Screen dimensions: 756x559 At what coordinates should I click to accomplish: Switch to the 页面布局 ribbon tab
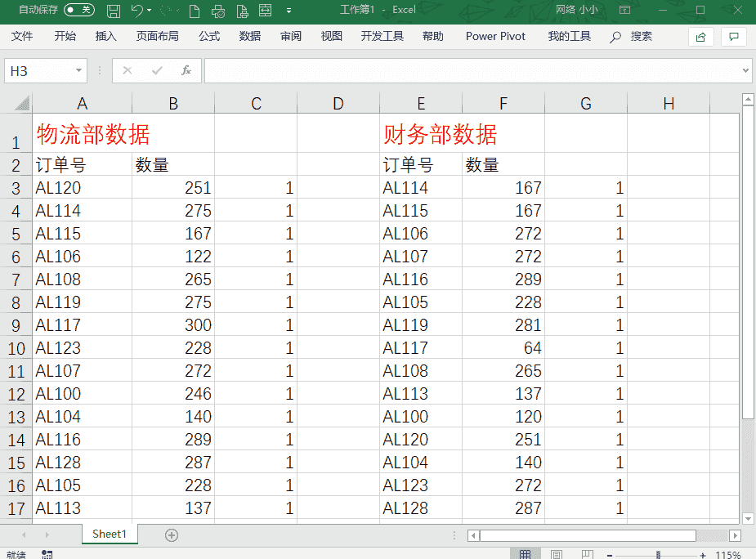coord(157,36)
